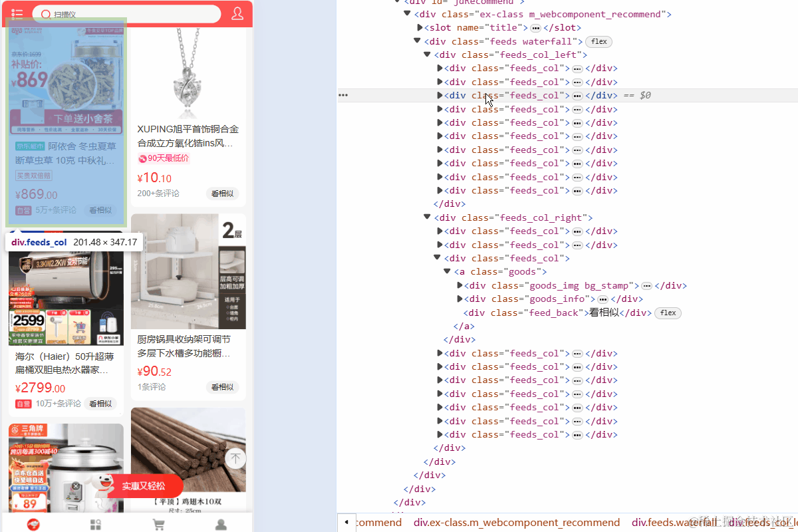Screen dimensions: 798x532
Task: Collapse the div class="feeds waterfall" node
Action: click(x=417, y=41)
